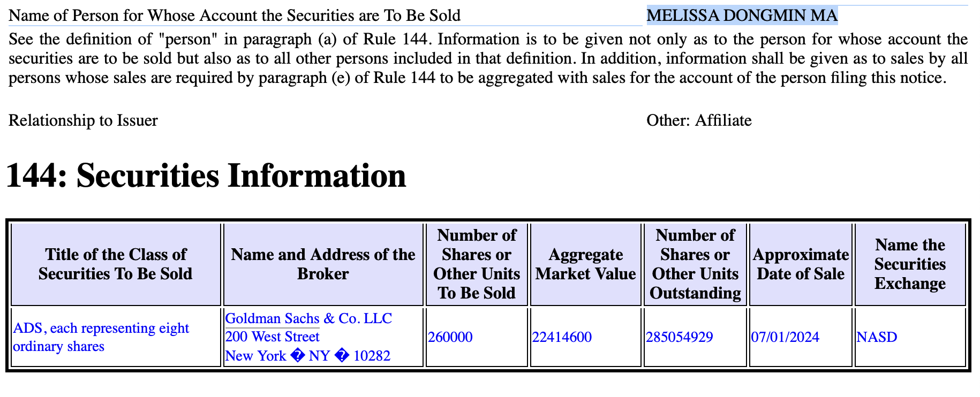Click the highlighted name MELISSA DONGMIN MA
The height and width of the screenshot is (397, 980).
(742, 16)
